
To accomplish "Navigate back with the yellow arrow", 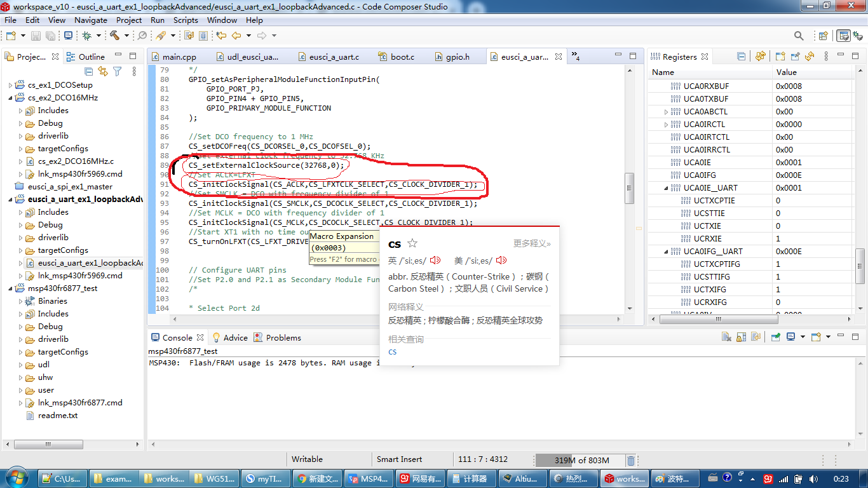I will [236, 36].
